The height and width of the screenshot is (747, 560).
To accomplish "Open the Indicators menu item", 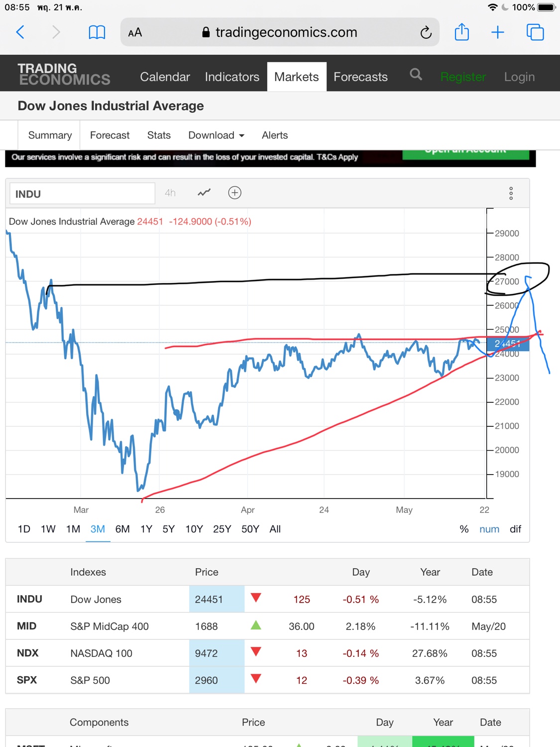I will coord(232,77).
